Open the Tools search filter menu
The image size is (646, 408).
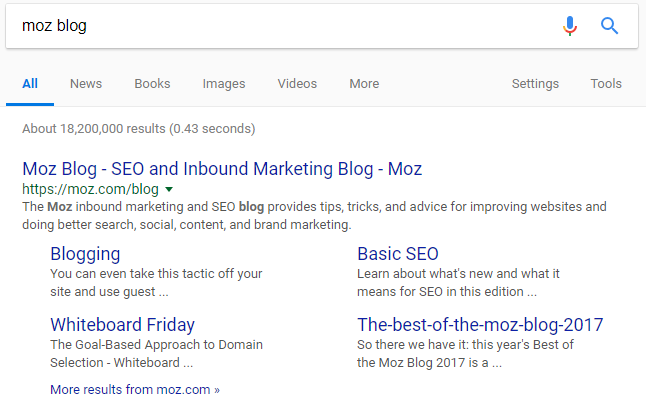pos(606,84)
